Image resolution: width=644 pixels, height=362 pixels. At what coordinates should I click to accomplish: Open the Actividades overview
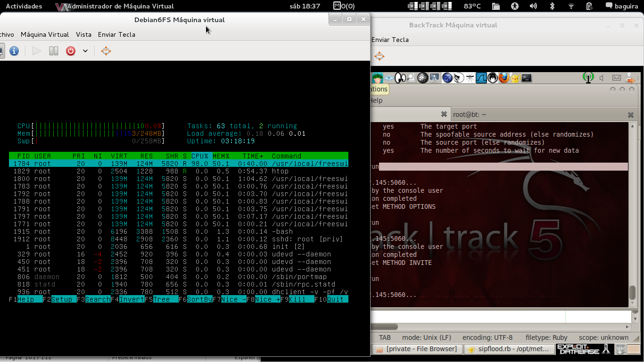[x=24, y=6]
